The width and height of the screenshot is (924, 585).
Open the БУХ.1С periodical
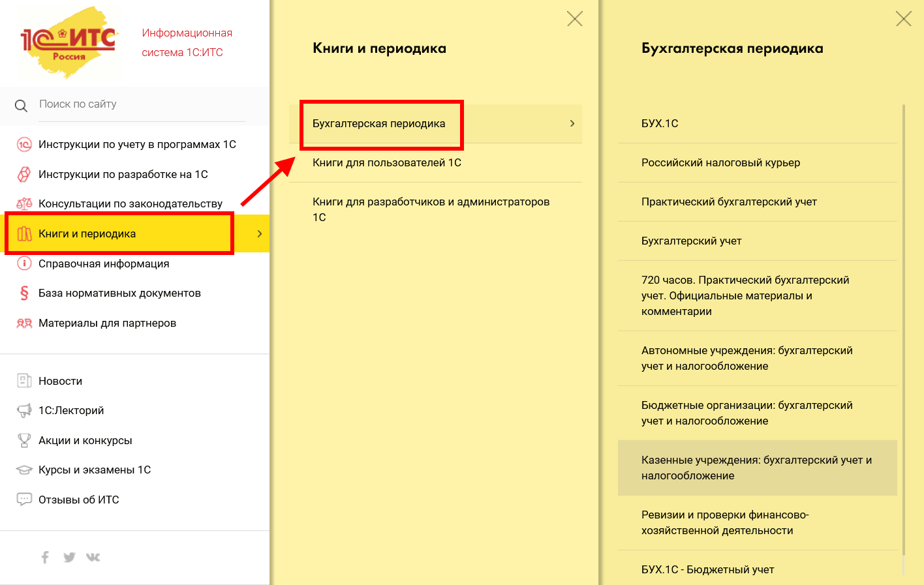coord(758,123)
